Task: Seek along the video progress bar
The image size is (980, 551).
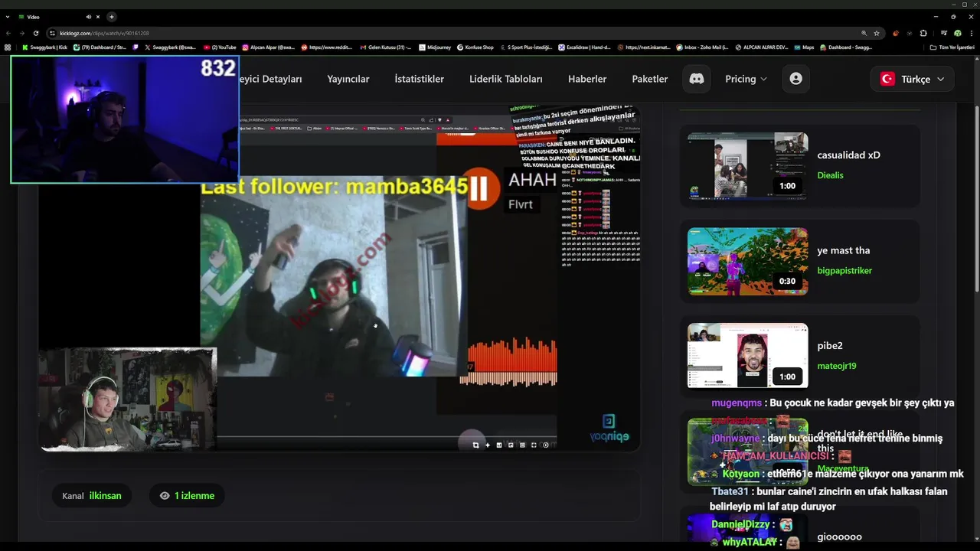Action: click(x=387, y=438)
